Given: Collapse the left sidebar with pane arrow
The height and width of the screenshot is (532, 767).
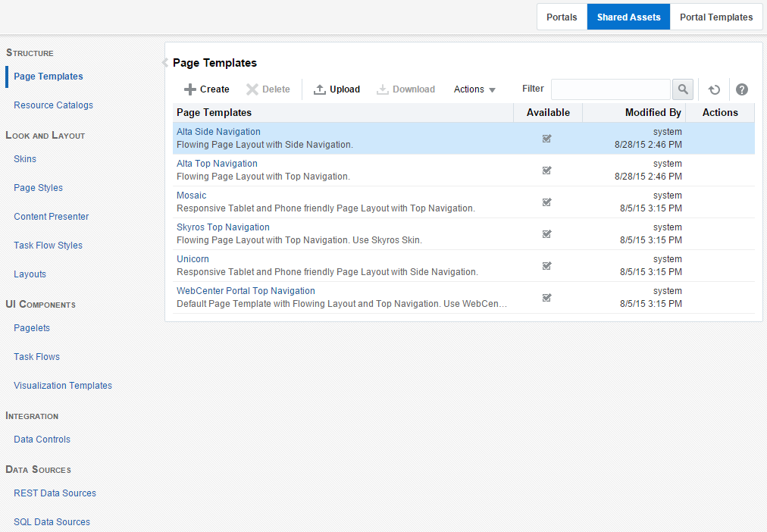Looking at the screenshot, I should (165, 62).
